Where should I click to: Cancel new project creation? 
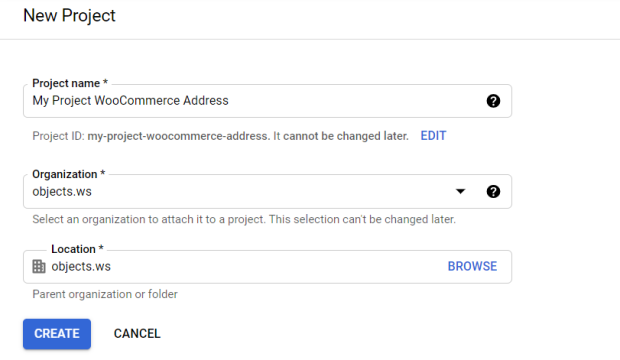137,334
